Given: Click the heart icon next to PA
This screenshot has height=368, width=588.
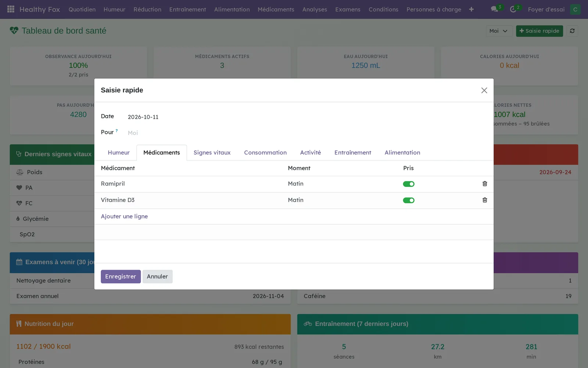Looking at the screenshot, I should (19, 188).
